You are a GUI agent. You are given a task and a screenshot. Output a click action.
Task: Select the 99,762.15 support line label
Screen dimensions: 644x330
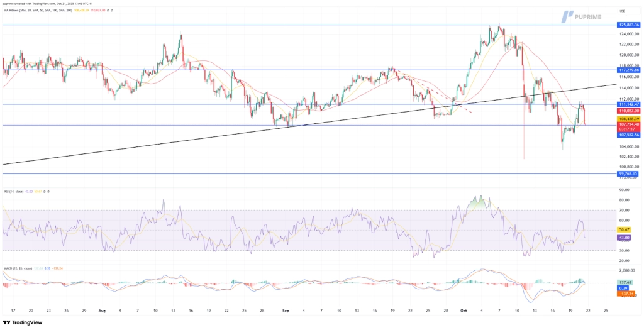pyautogui.click(x=628, y=173)
